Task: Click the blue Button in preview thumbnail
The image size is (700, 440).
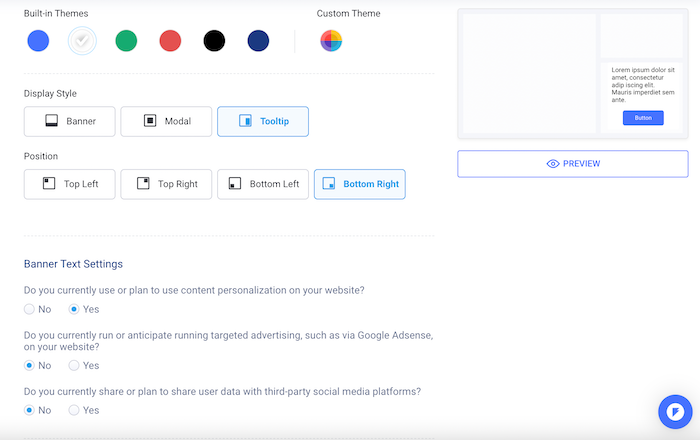Action: (x=643, y=118)
